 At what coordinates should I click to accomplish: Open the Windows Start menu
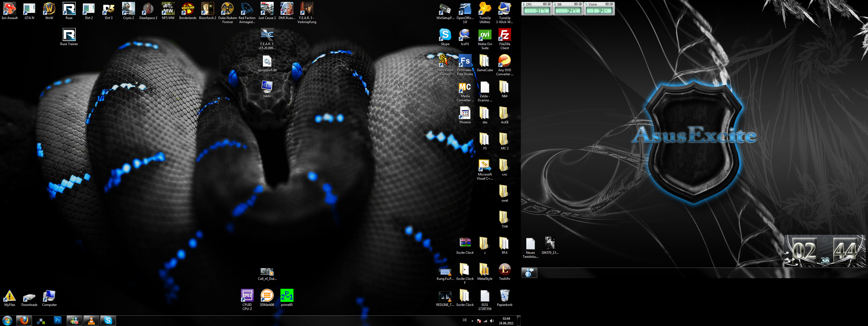(7, 321)
